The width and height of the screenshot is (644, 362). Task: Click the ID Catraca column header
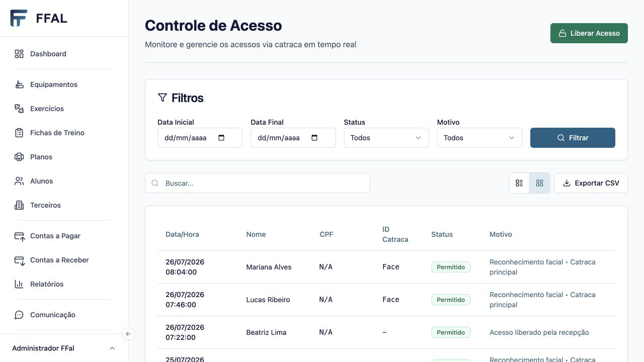click(395, 234)
